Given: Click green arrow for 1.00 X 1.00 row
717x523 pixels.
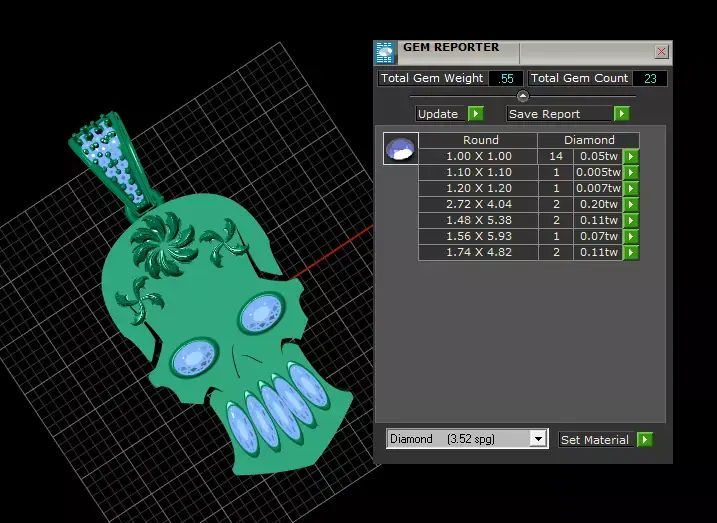Looking at the screenshot, I should tap(631, 156).
